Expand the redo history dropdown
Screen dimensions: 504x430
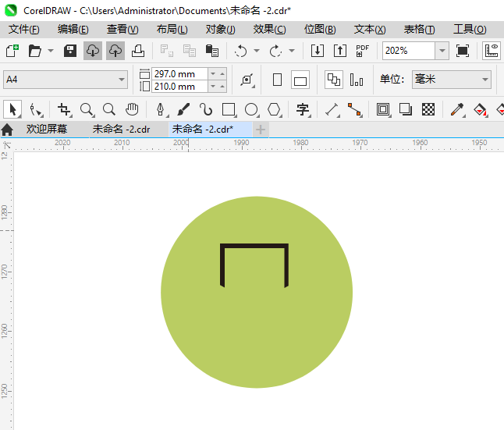(x=292, y=51)
